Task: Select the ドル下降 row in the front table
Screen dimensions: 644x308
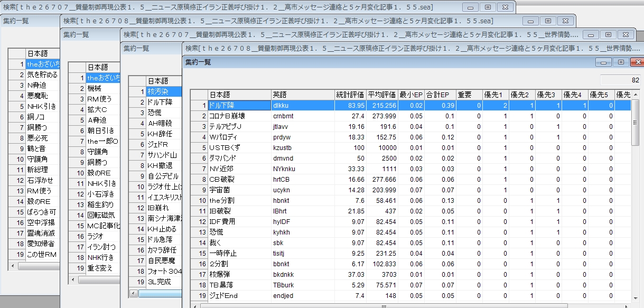Action: (410, 105)
